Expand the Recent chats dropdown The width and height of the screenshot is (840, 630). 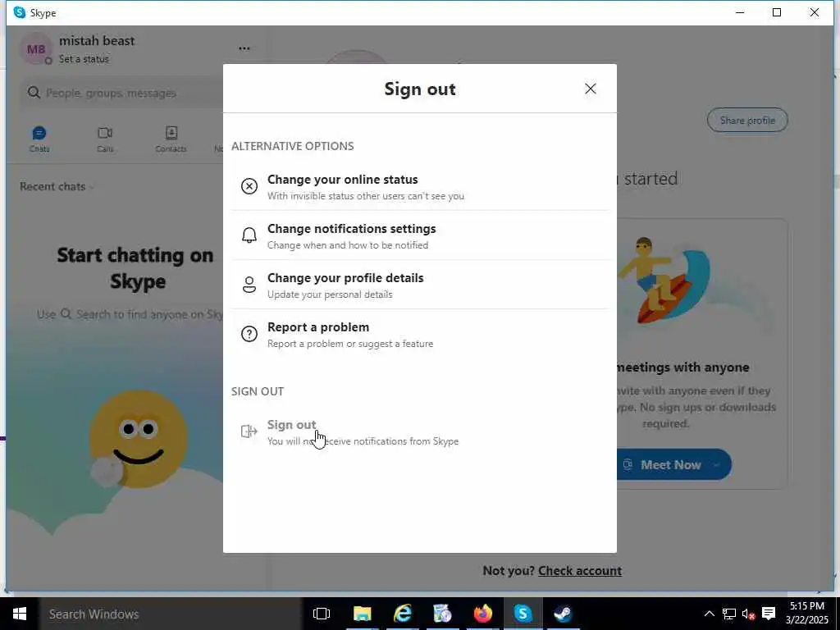coord(57,186)
